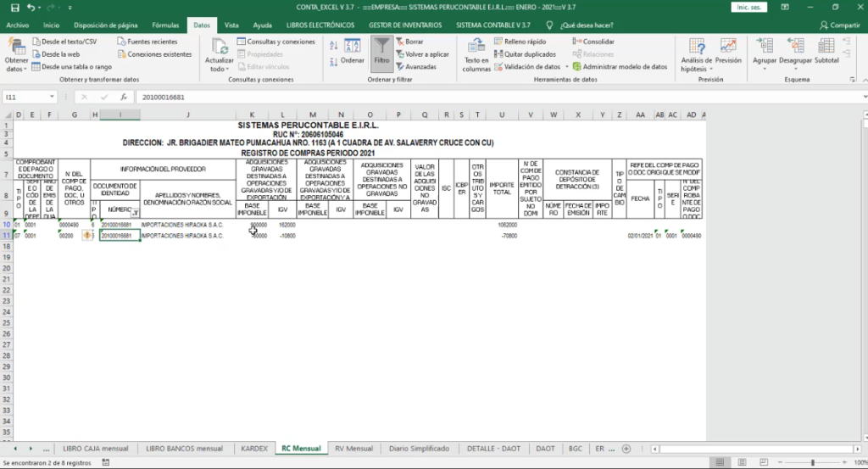Expand the Esquema group dialog launcher
Viewport: 868px width, 469px height.
(852, 80)
